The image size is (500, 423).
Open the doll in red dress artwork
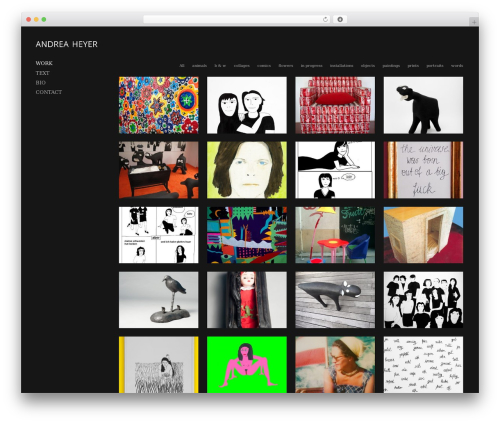click(247, 300)
